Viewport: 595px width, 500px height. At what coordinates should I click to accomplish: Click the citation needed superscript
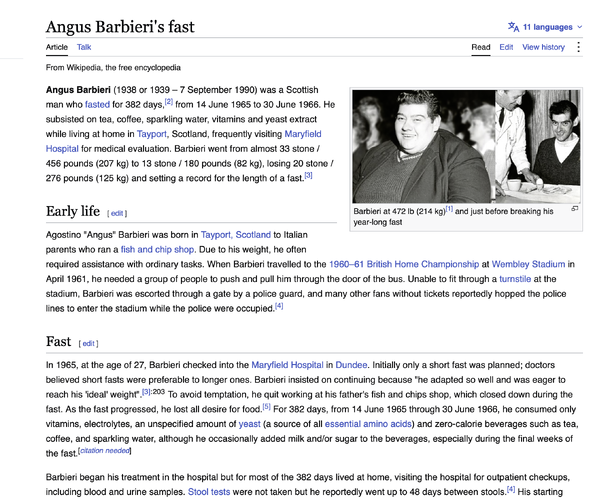click(x=104, y=451)
